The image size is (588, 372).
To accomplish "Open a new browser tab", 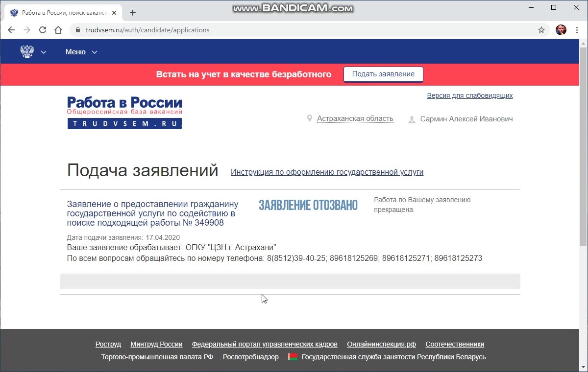I will click(132, 13).
